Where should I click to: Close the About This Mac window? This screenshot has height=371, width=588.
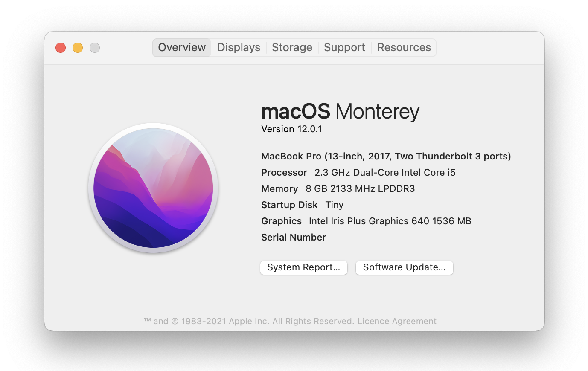[x=61, y=48]
